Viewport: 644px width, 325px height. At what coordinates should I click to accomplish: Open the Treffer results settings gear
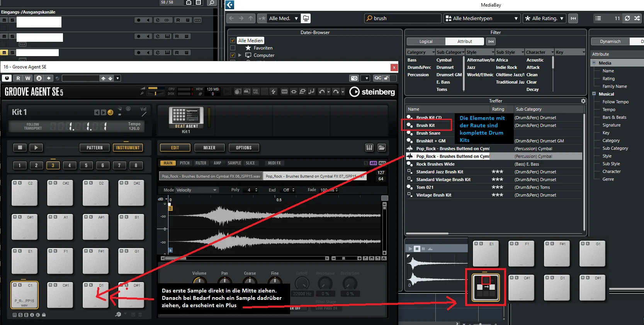(583, 101)
